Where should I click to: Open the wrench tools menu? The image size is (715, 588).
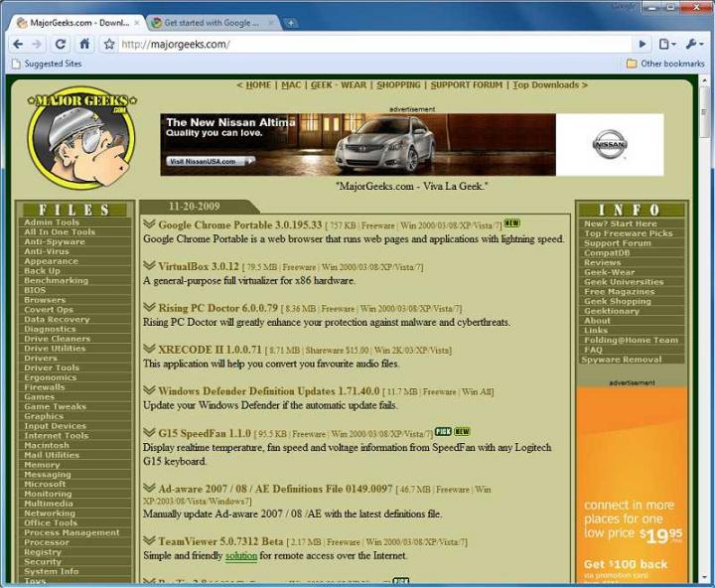(x=693, y=44)
